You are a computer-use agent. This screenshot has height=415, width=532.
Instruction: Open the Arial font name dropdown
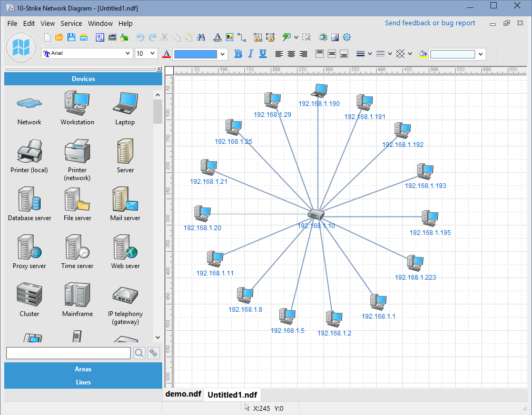[x=128, y=54]
